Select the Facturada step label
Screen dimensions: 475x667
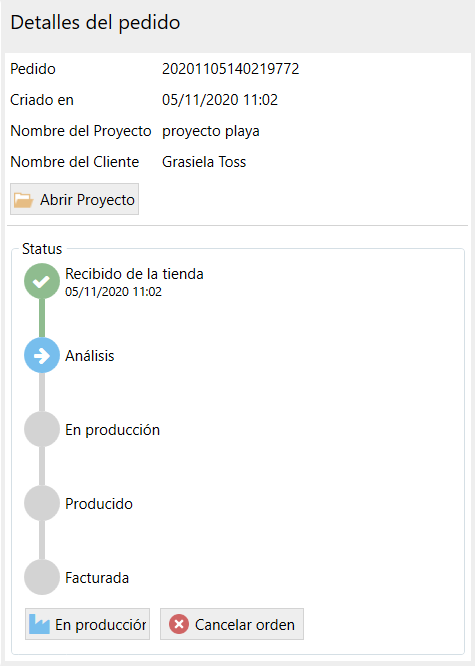point(97,578)
